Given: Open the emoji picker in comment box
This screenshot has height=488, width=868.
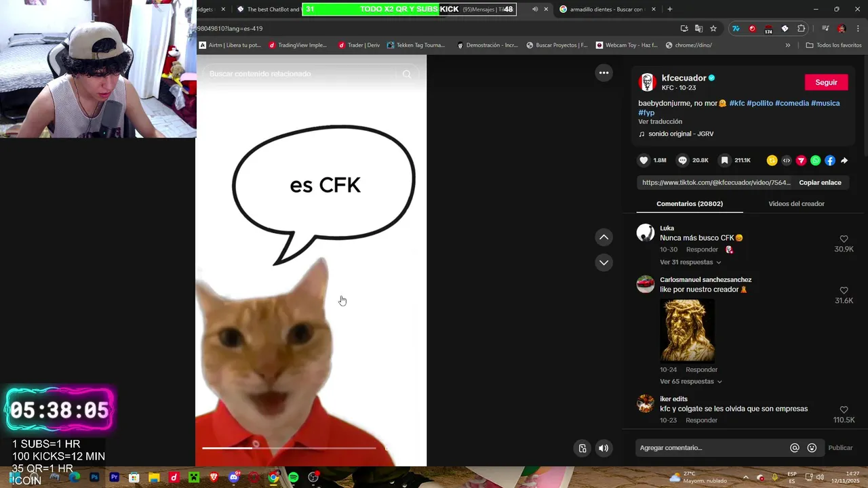Looking at the screenshot, I should pyautogui.click(x=812, y=448).
